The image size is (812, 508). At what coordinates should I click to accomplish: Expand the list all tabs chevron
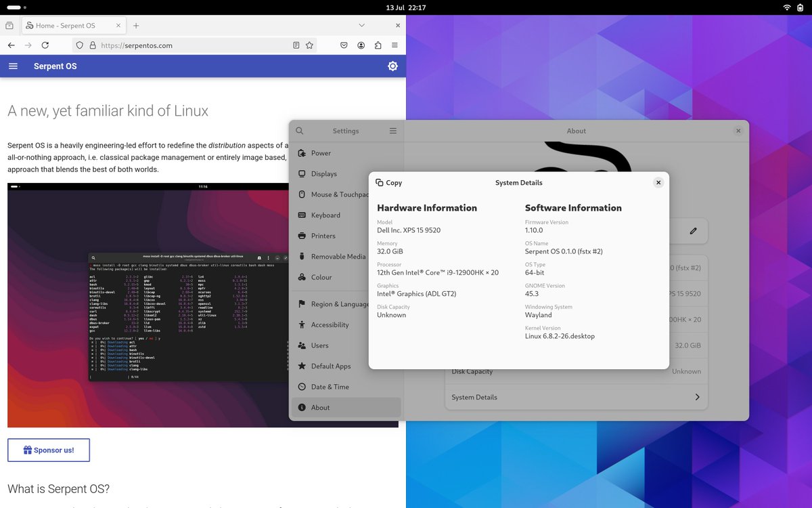pyautogui.click(x=361, y=26)
